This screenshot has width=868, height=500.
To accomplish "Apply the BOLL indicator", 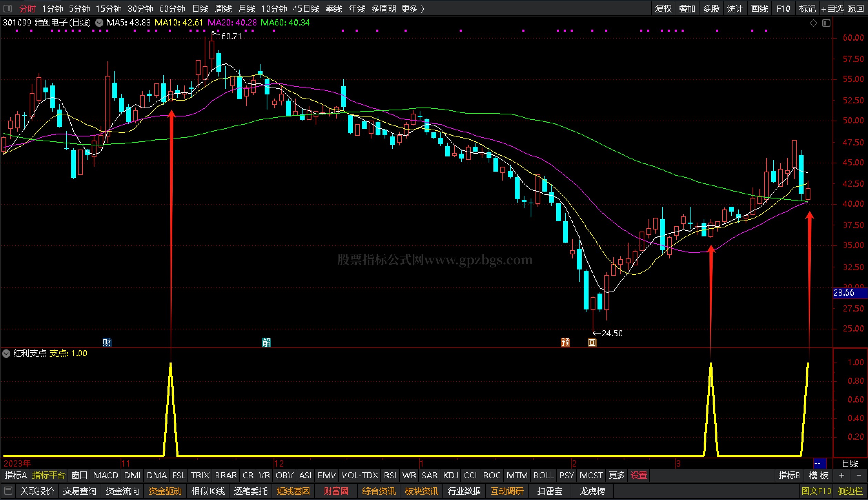I will pyautogui.click(x=544, y=476).
